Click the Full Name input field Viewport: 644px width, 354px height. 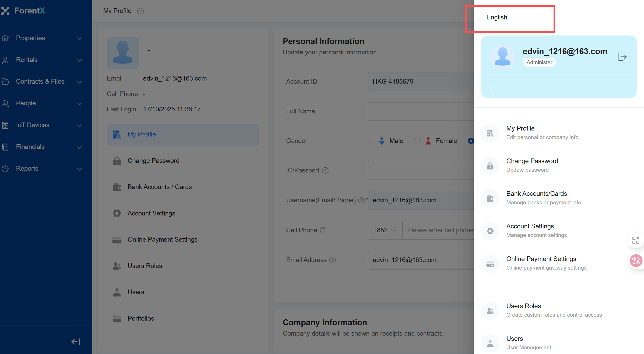pyautogui.click(x=420, y=111)
